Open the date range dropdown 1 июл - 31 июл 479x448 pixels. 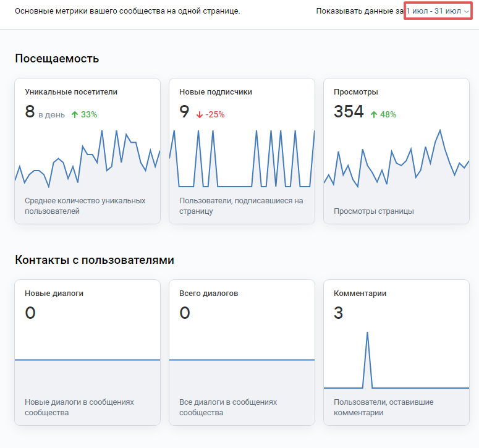[438, 11]
